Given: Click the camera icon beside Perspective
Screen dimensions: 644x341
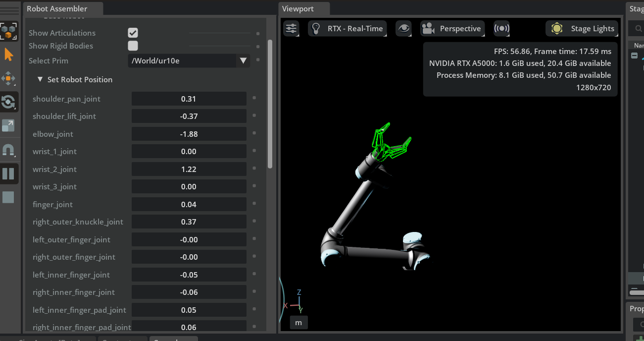Looking at the screenshot, I should coord(428,29).
